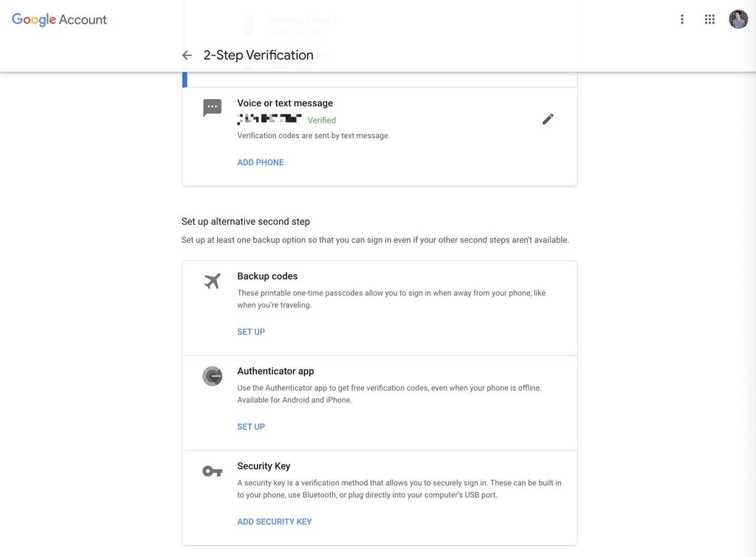Select the masked phone number
This screenshot has width=756, height=557.
(x=269, y=119)
